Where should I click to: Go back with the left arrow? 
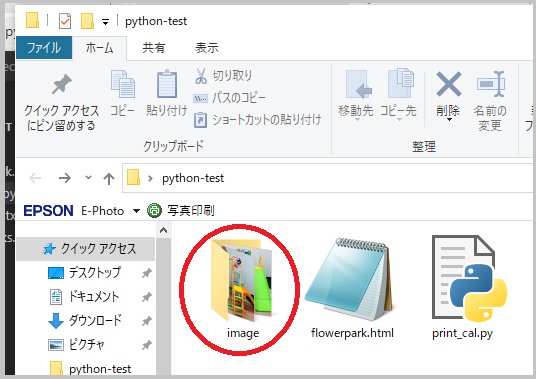point(35,178)
